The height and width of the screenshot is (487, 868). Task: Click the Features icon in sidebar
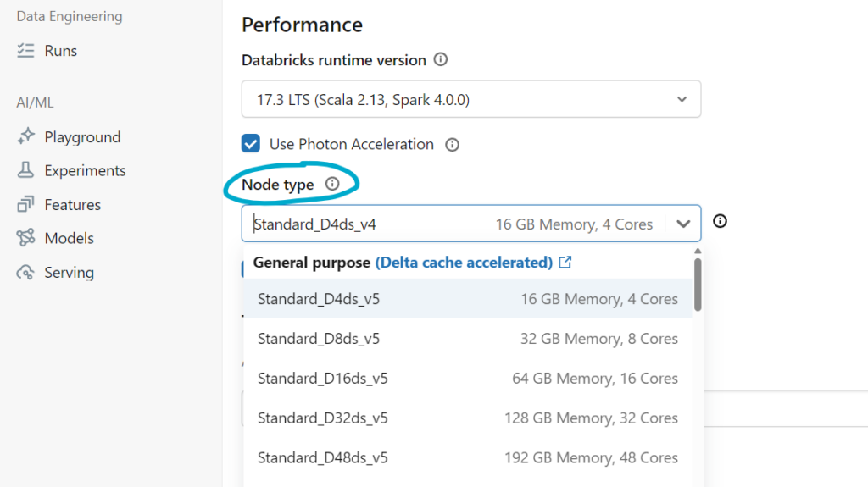click(25, 205)
